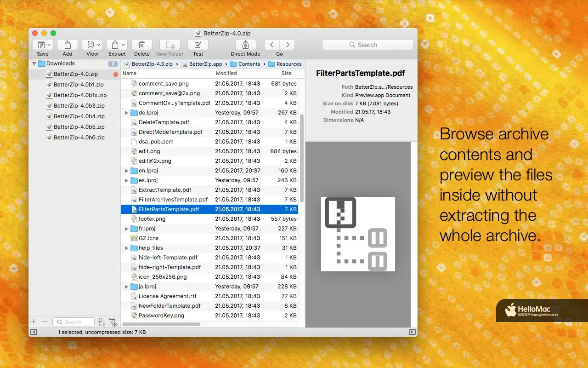Click the Search field in toolbar
This screenshot has height=368, width=588.
(x=367, y=45)
